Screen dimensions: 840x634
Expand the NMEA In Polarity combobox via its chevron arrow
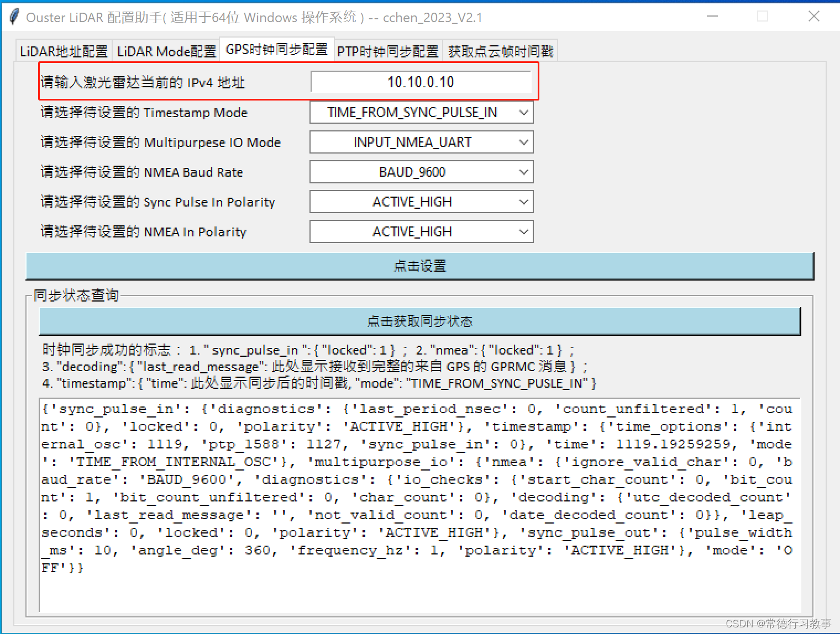pyautogui.click(x=523, y=231)
